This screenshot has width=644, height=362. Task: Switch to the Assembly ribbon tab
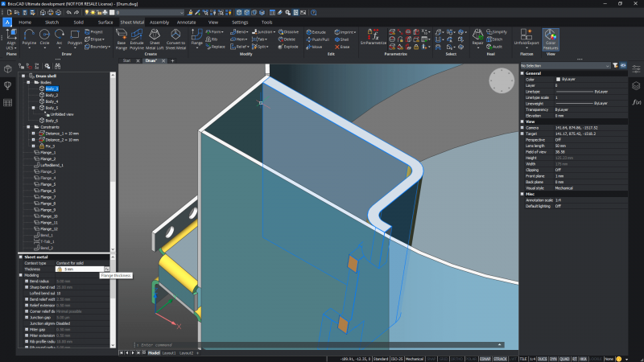point(159,22)
